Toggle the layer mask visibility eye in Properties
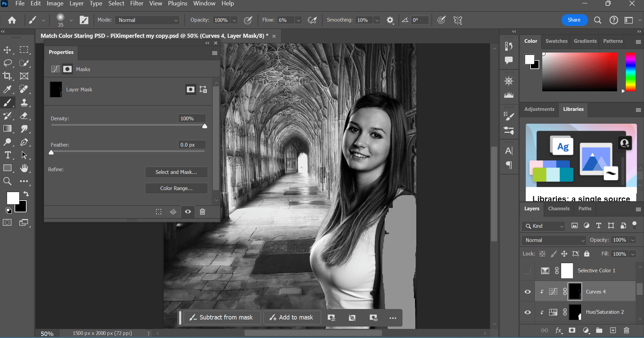 point(188,212)
